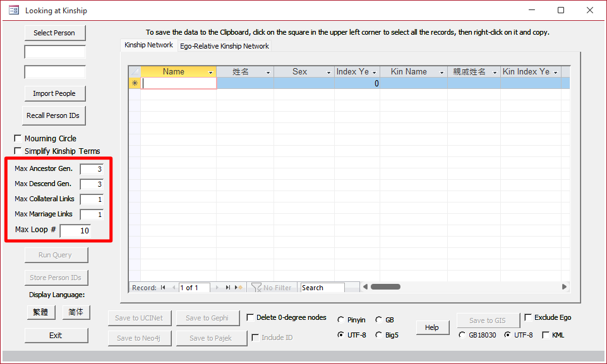Expand the Sex column filter dropdown
Image resolution: width=607 pixels, height=364 pixels.
click(328, 73)
